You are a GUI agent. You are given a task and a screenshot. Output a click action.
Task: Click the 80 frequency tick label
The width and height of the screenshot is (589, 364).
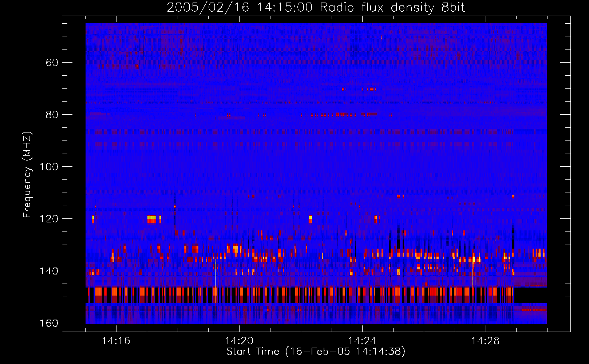click(52, 115)
